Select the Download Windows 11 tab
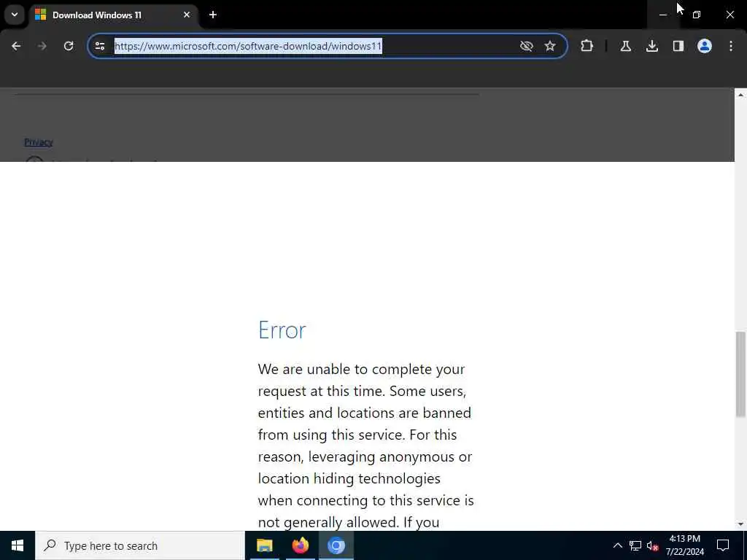The height and width of the screenshot is (560, 747). pyautogui.click(x=114, y=15)
